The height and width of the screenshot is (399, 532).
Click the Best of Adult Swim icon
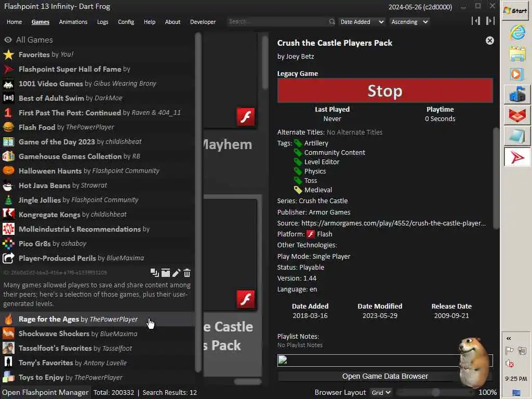coord(8,98)
